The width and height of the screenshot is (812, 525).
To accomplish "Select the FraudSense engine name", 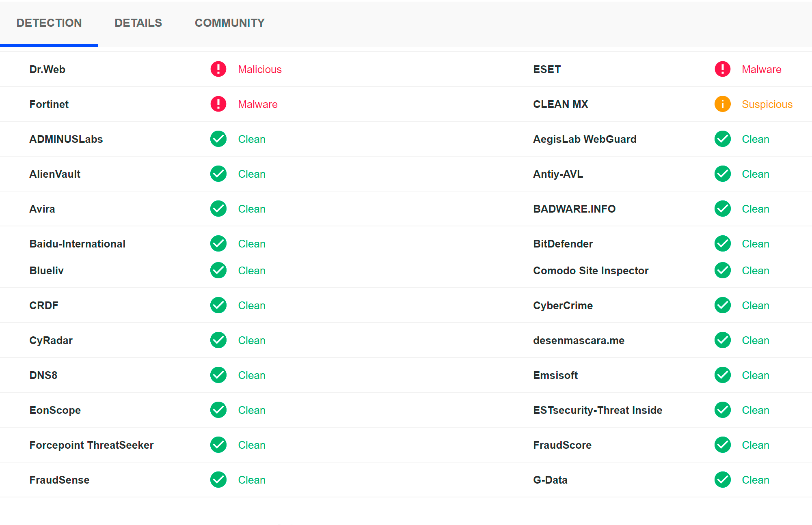I will (59, 480).
